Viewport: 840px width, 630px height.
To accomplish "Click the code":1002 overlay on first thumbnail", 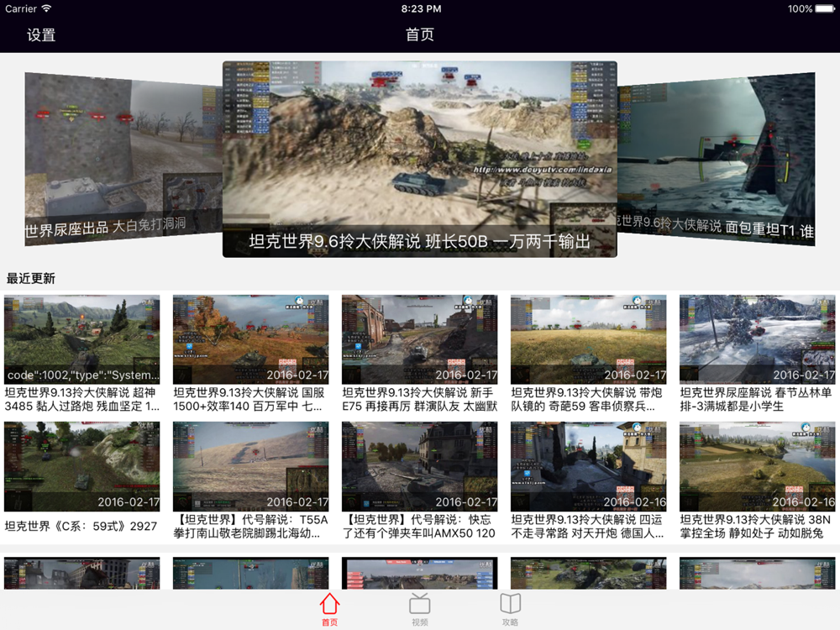I will tap(83, 375).
